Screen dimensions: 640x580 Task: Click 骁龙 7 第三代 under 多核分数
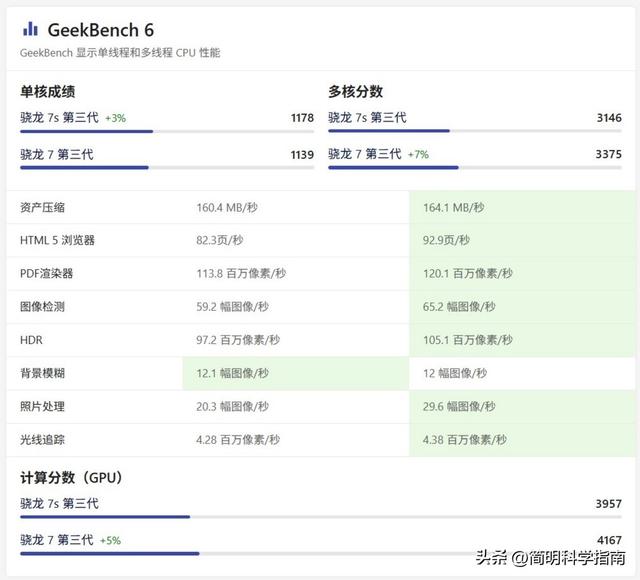(x=365, y=154)
